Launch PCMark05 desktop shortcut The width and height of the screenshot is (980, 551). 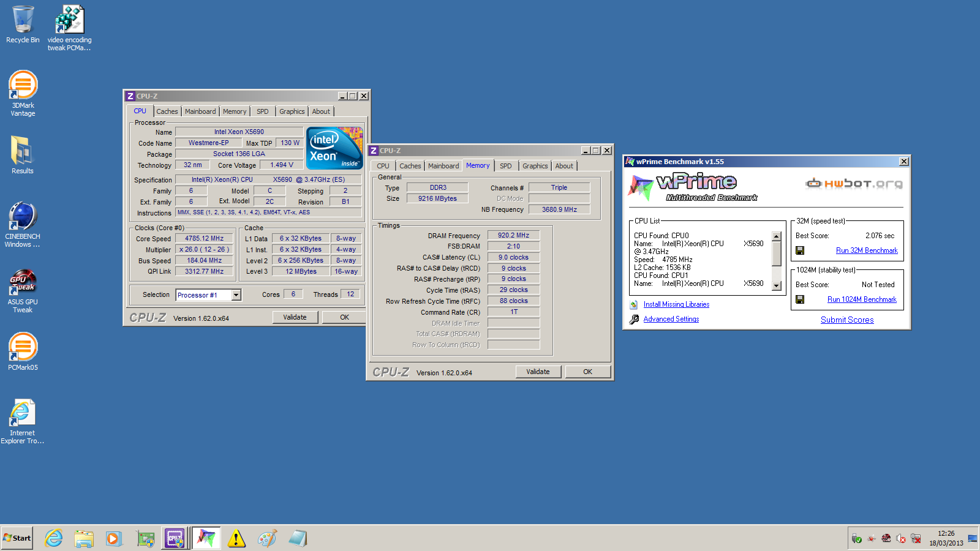pyautogui.click(x=23, y=351)
